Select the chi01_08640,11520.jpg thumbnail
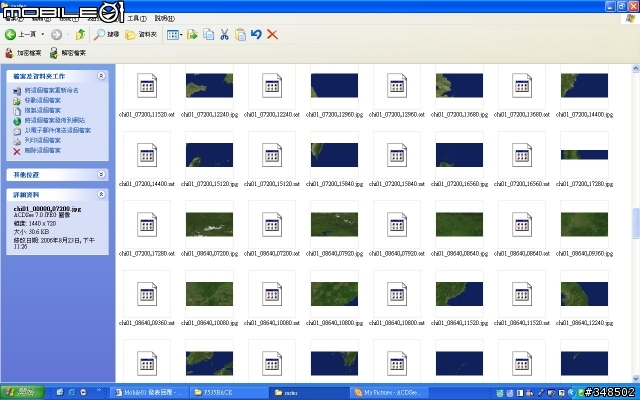Image resolution: width=640 pixels, height=400 pixels. [x=459, y=294]
